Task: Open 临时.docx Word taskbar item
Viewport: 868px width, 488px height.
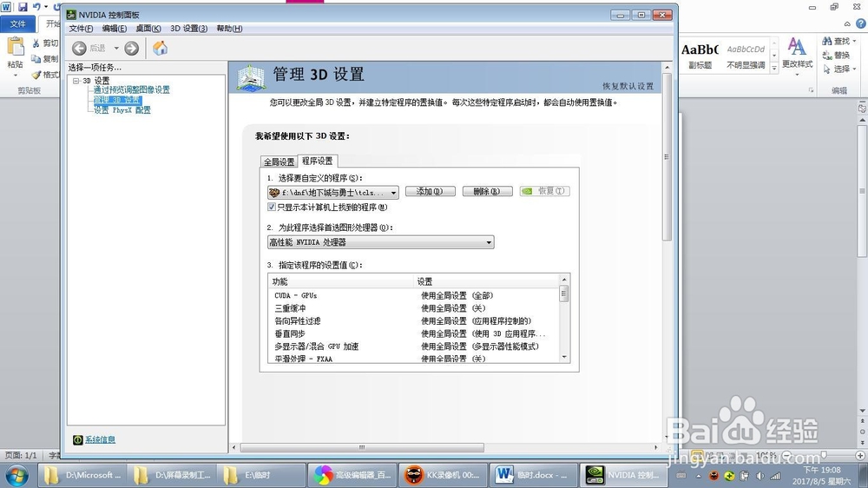Action: (x=534, y=475)
